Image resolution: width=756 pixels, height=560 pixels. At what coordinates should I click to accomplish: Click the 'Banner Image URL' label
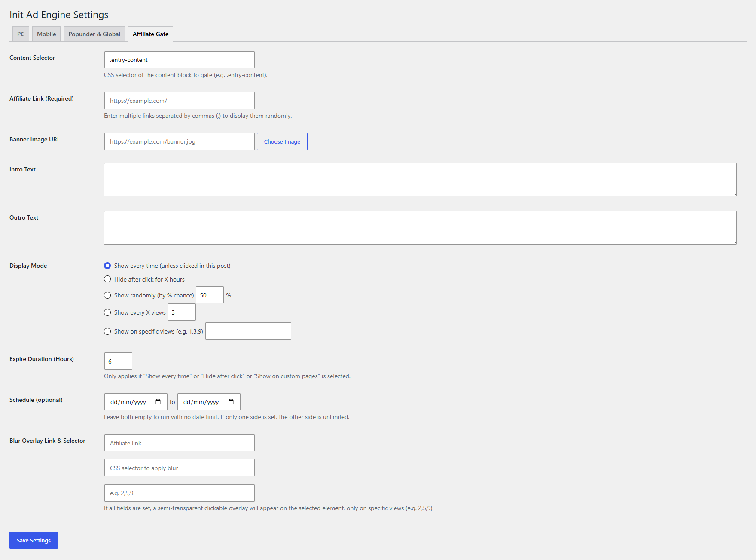pyautogui.click(x=35, y=139)
